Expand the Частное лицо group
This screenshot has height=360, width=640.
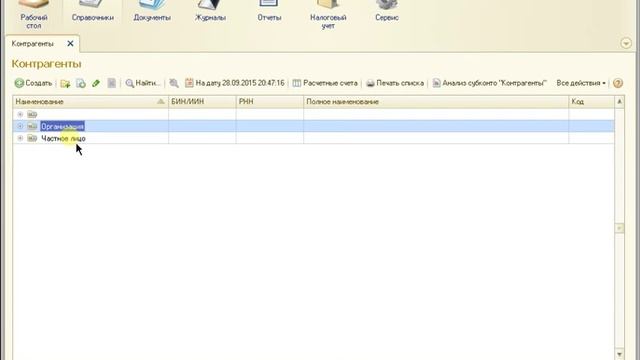pyautogui.click(x=20, y=139)
